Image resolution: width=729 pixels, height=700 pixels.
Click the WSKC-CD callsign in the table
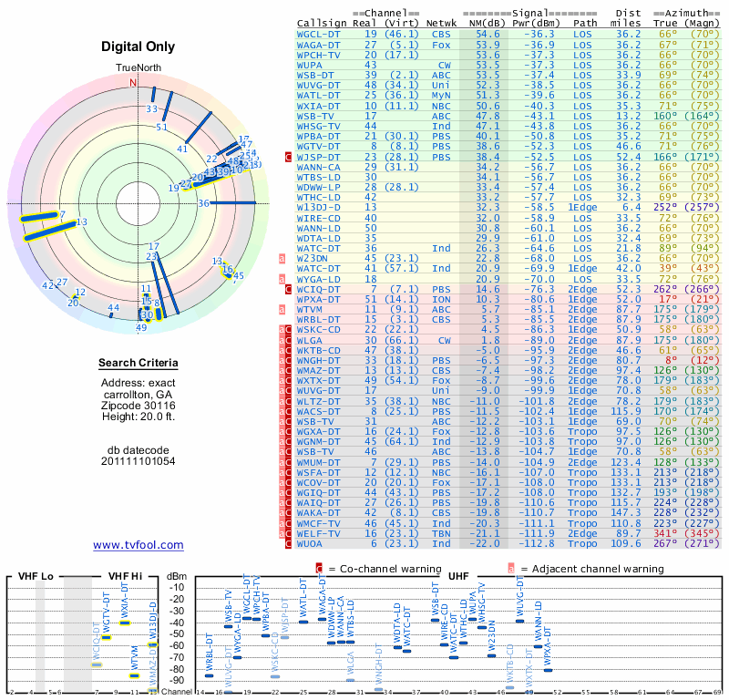[x=318, y=329]
